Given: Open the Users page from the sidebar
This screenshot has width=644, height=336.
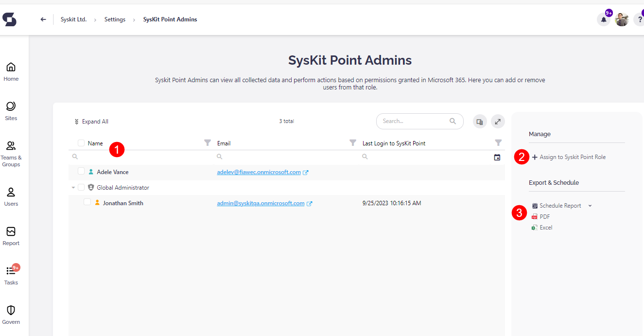Looking at the screenshot, I should [11, 197].
